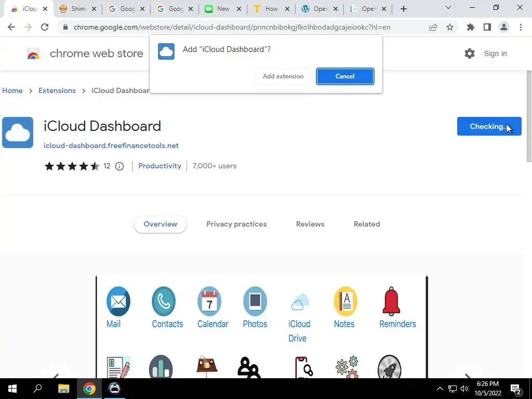Switch to the Reviews tab
This screenshot has width=532, height=399.
pyautogui.click(x=310, y=224)
